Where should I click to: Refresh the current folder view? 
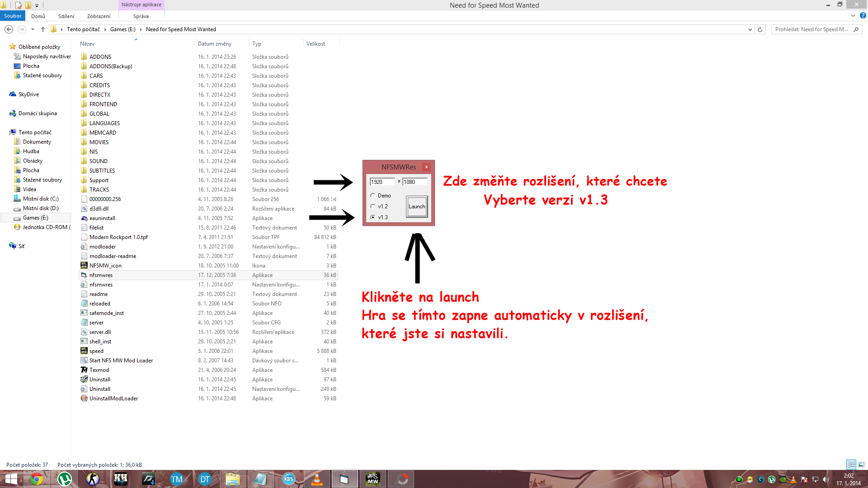point(760,29)
